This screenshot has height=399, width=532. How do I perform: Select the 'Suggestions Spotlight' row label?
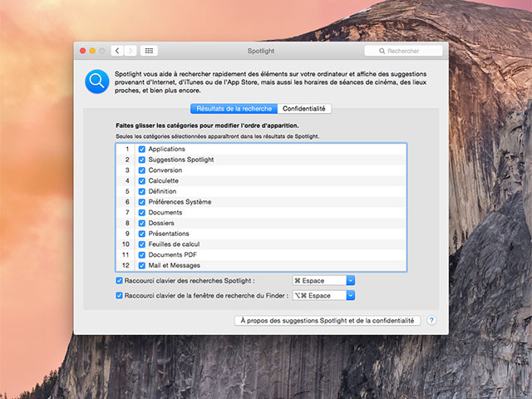(x=181, y=160)
